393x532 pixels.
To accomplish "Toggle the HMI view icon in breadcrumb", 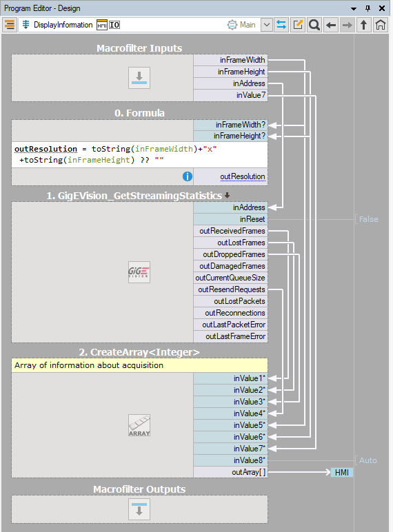I will pyautogui.click(x=102, y=25).
